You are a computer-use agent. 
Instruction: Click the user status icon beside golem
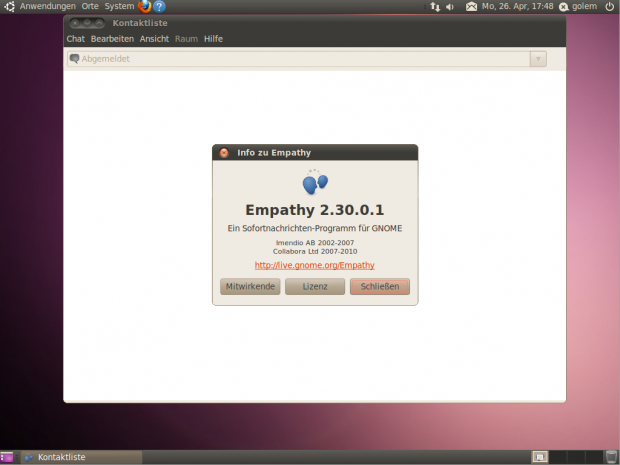563,7
